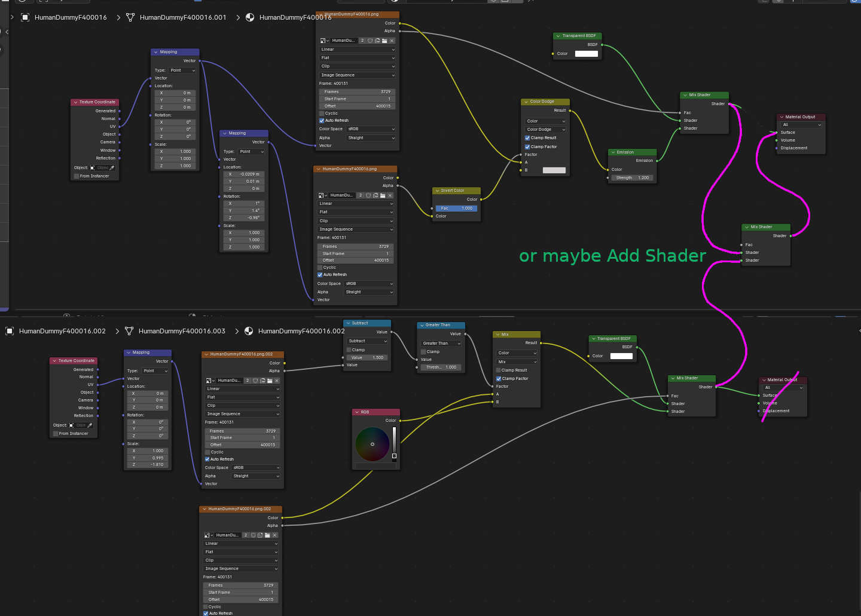This screenshot has height=616, width=861.
Task: Click the material sphere icon before HumanDummyF400016 in the upper breadcrumb
Action: tap(250, 17)
